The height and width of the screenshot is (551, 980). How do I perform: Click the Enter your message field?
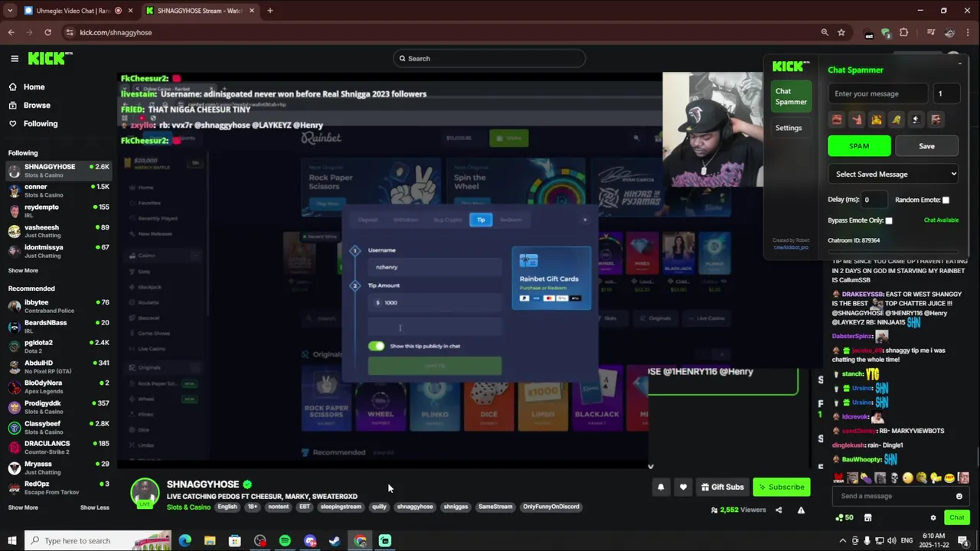pyautogui.click(x=878, y=93)
